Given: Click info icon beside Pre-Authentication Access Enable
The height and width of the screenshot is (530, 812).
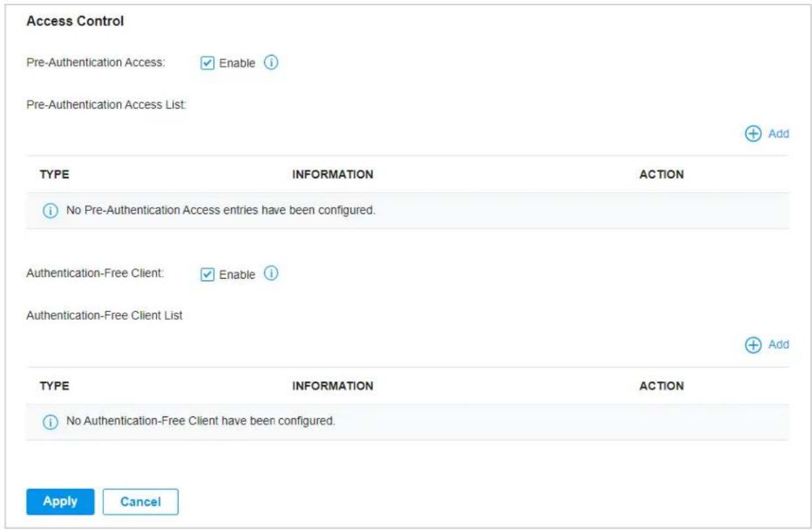Looking at the screenshot, I should click(x=271, y=63).
